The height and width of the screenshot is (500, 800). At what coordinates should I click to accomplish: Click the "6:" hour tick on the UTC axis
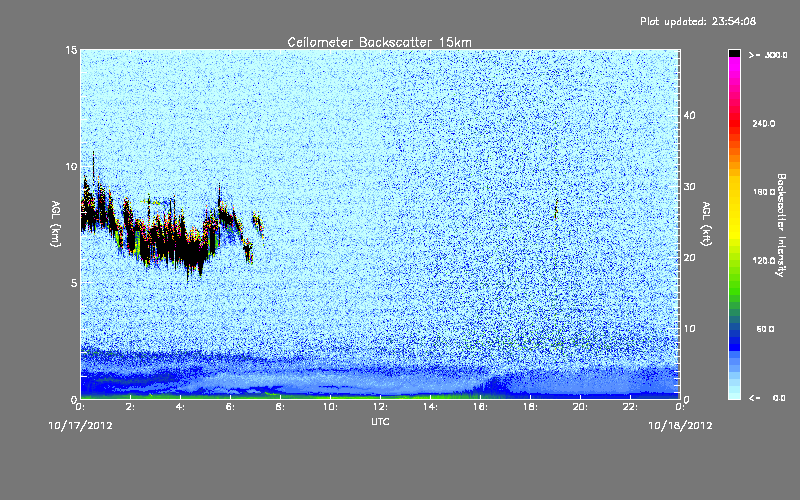[x=231, y=407]
